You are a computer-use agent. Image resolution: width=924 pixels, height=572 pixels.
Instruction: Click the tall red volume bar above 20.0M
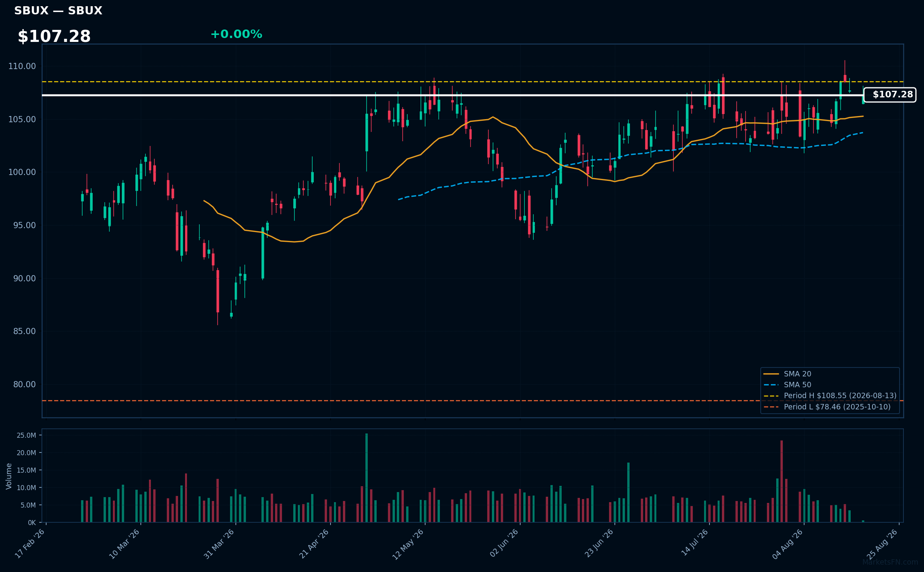(x=782, y=481)
